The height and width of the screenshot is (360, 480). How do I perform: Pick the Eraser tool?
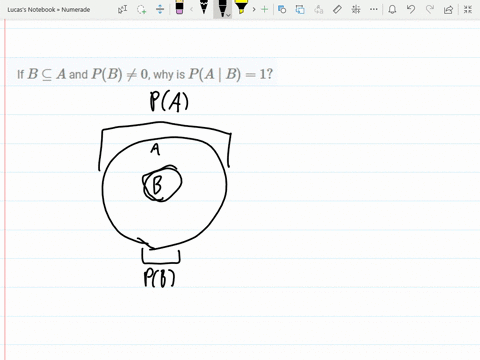coord(179,7)
